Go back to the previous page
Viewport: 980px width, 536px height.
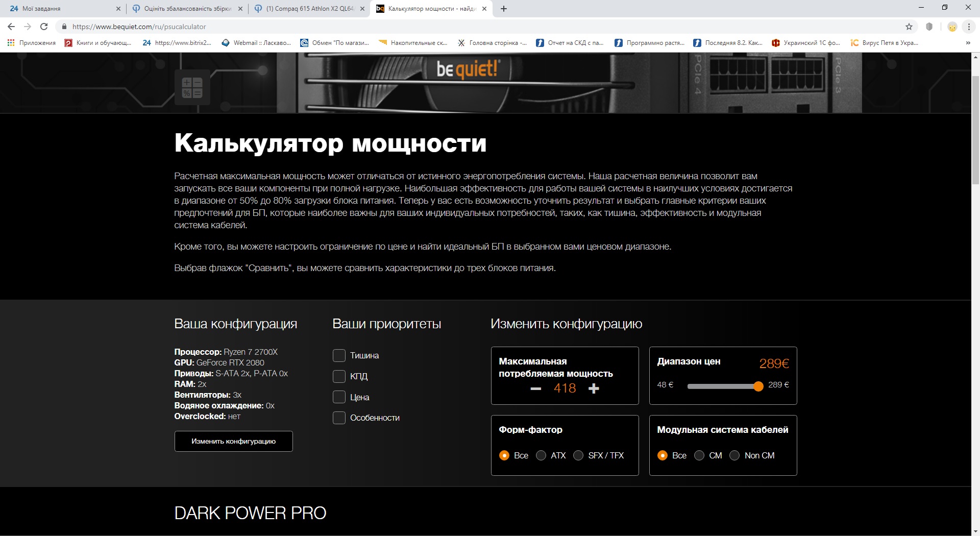(x=11, y=27)
